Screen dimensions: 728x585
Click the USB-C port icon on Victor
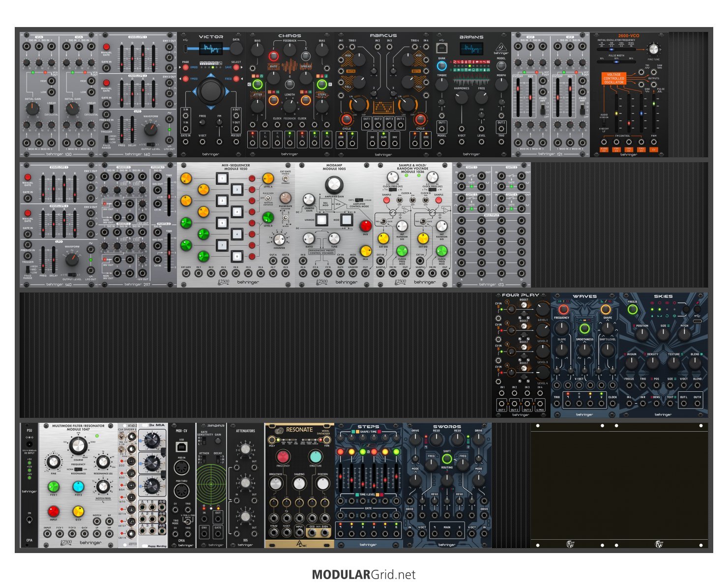185,49
